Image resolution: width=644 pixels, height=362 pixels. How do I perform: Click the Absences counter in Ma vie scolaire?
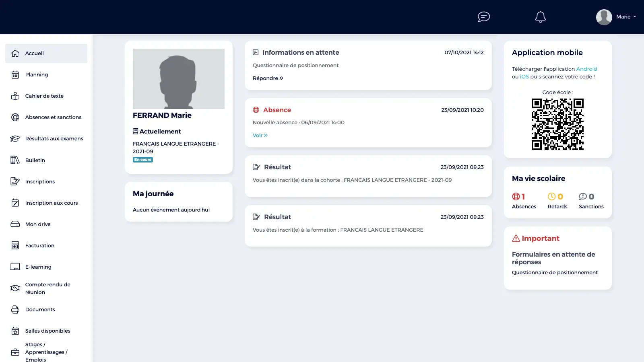[524, 201]
